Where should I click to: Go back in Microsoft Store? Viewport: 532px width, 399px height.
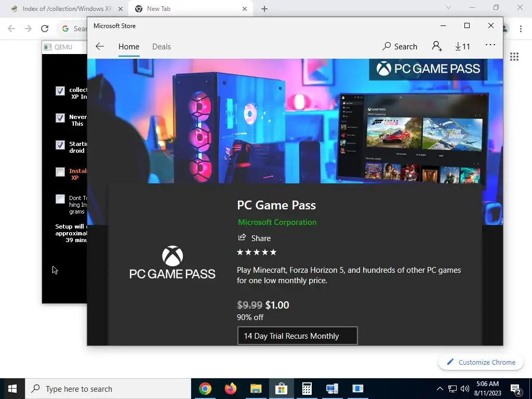[100, 46]
